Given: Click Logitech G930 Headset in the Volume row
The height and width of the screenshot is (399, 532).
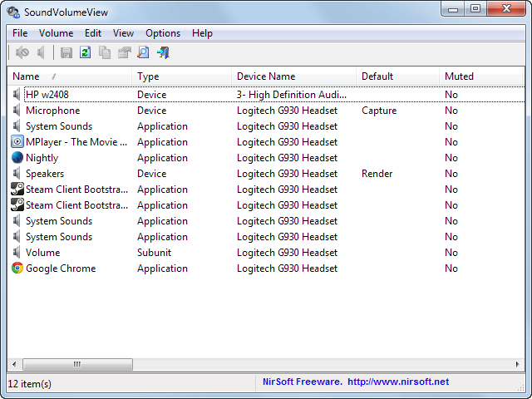Looking at the screenshot, I should [x=287, y=253].
